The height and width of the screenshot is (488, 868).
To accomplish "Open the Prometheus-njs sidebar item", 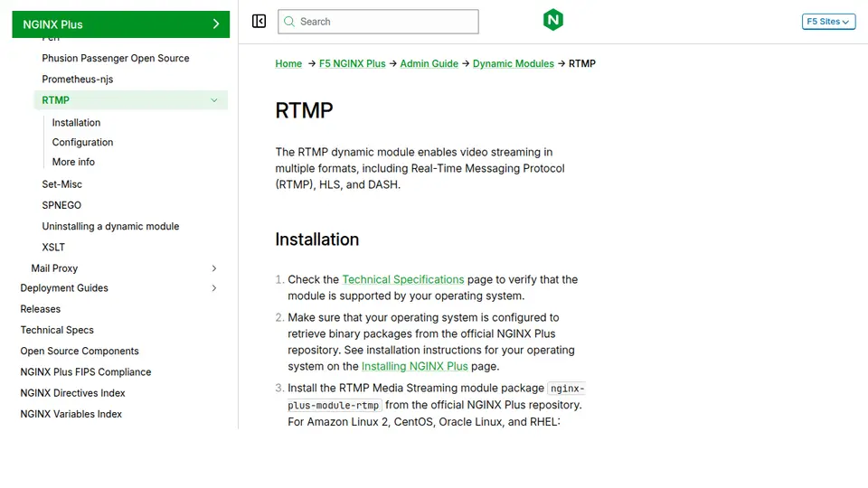I will point(78,80).
